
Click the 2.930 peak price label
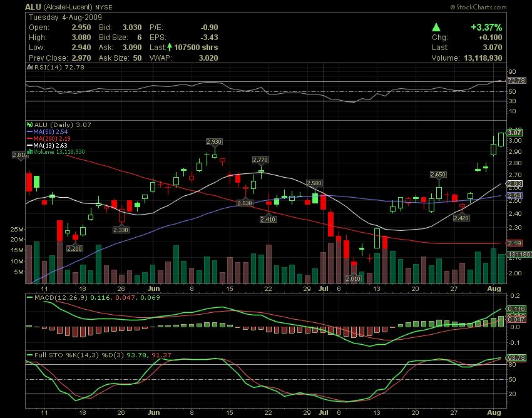point(215,142)
